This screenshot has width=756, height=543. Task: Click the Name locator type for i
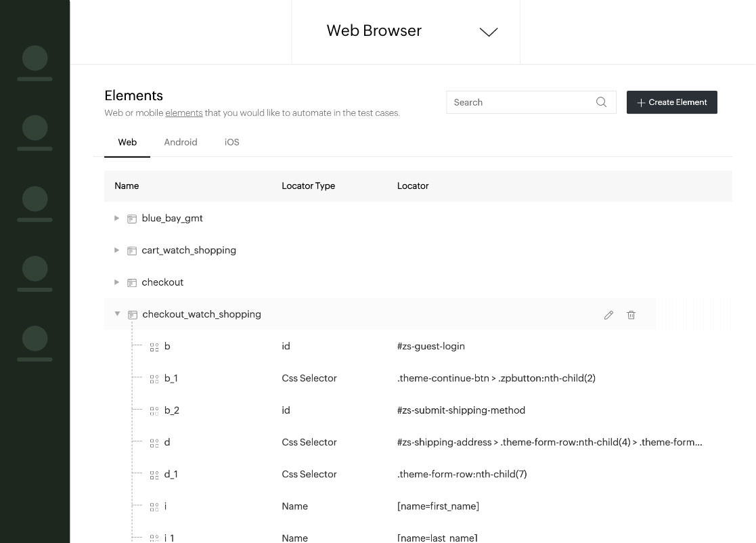294,506
